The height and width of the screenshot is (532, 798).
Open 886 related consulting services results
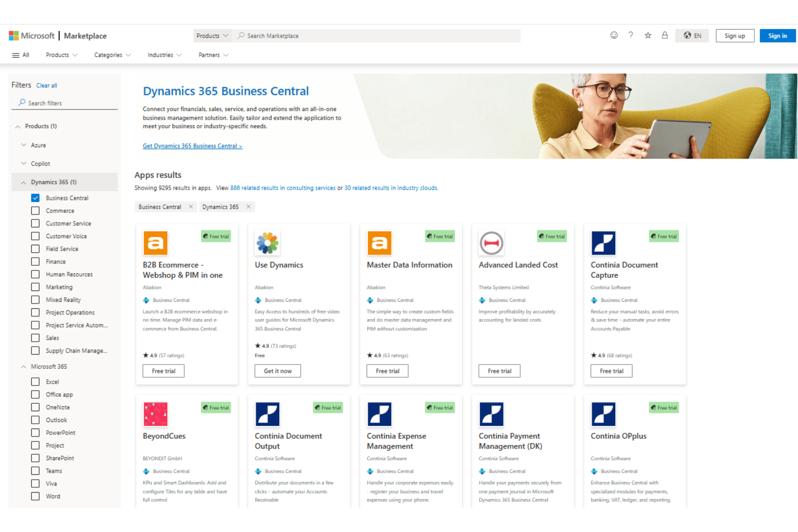pyautogui.click(x=283, y=188)
